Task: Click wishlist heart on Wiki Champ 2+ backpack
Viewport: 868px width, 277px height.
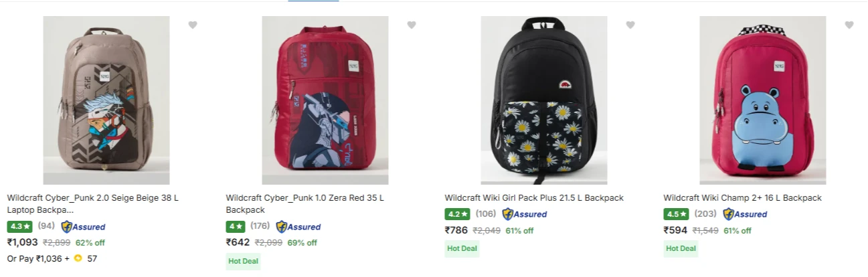Action: pyautogui.click(x=849, y=25)
